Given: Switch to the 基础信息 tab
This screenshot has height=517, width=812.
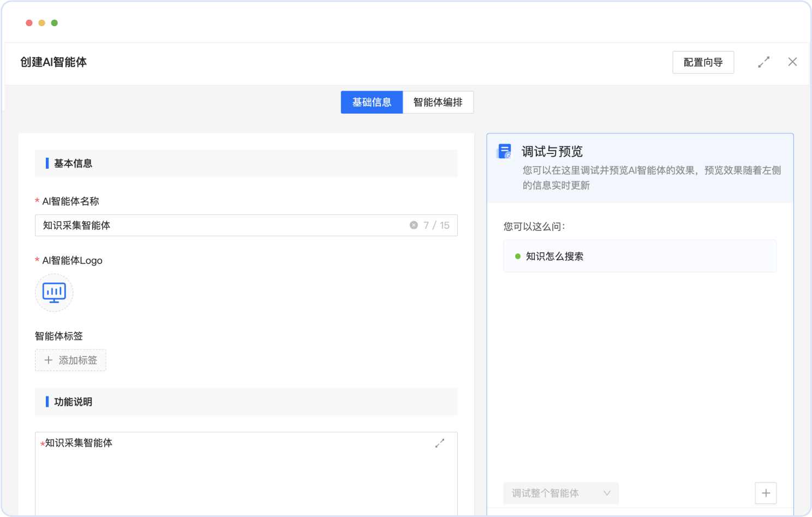Looking at the screenshot, I should pyautogui.click(x=372, y=102).
